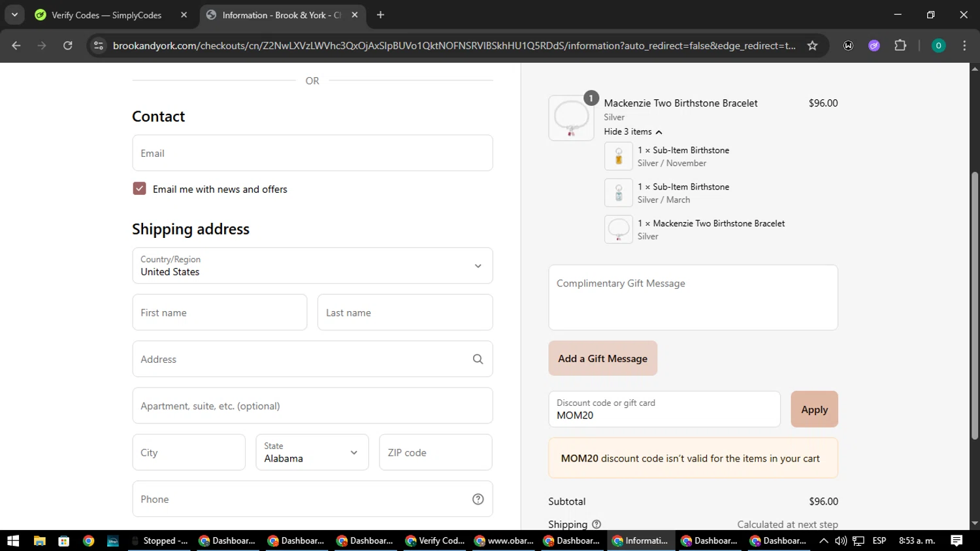Click the Shipping help question icon
This screenshot has width=980, height=551.
click(x=596, y=524)
